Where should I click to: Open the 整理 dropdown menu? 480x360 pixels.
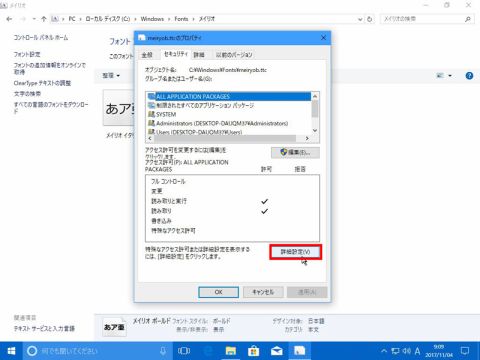tap(111, 76)
